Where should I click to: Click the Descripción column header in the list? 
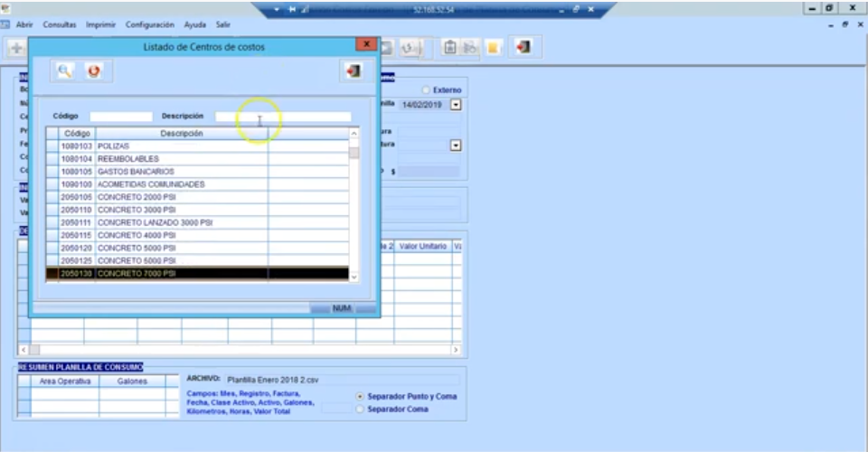[x=182, y=133]
